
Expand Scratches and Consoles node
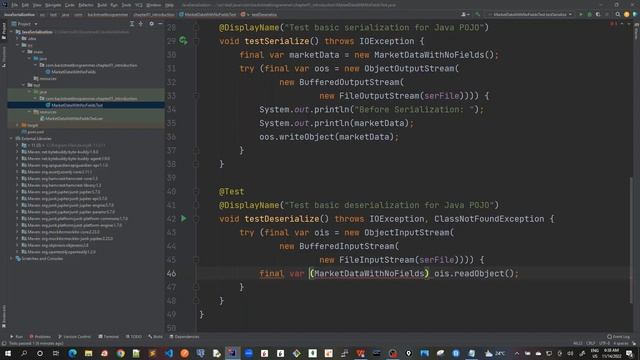11,258
